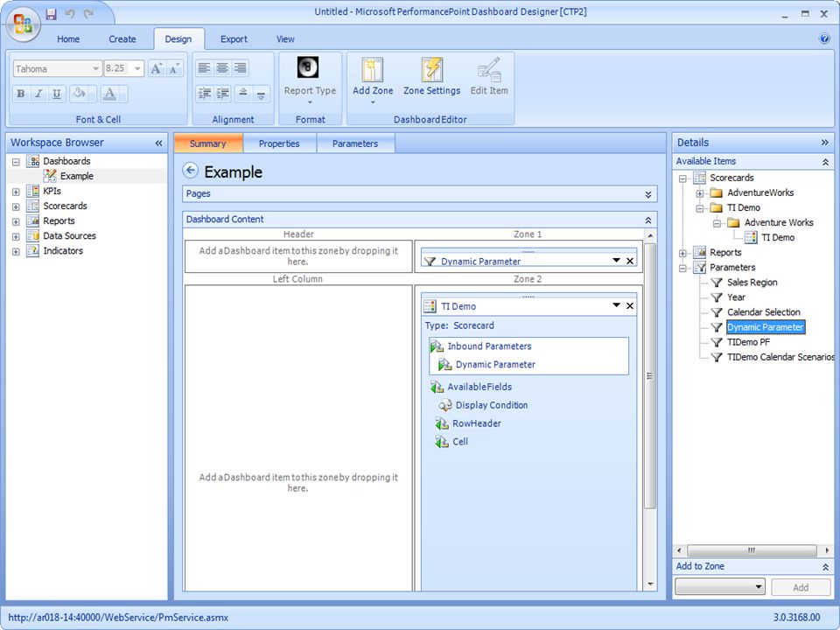
Task: Expand the AdventureWorks folder in Details
Action: tap(700, 193)
